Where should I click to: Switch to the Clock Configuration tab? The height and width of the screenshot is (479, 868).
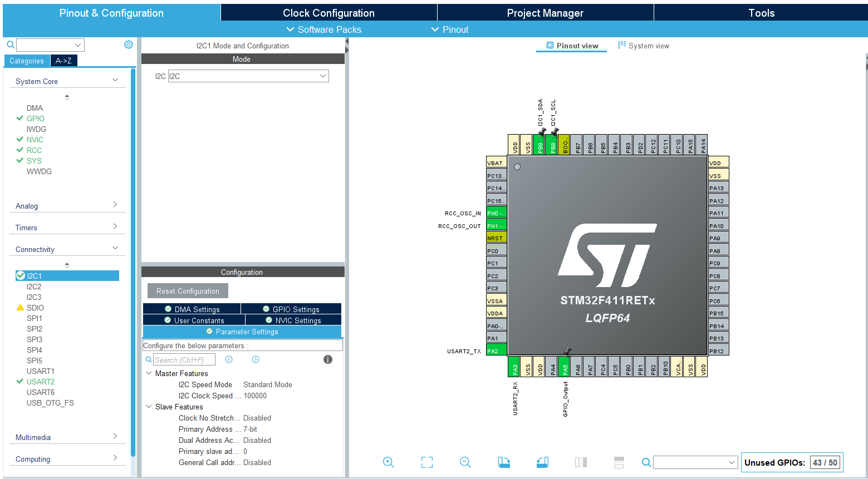coord(328,13)
